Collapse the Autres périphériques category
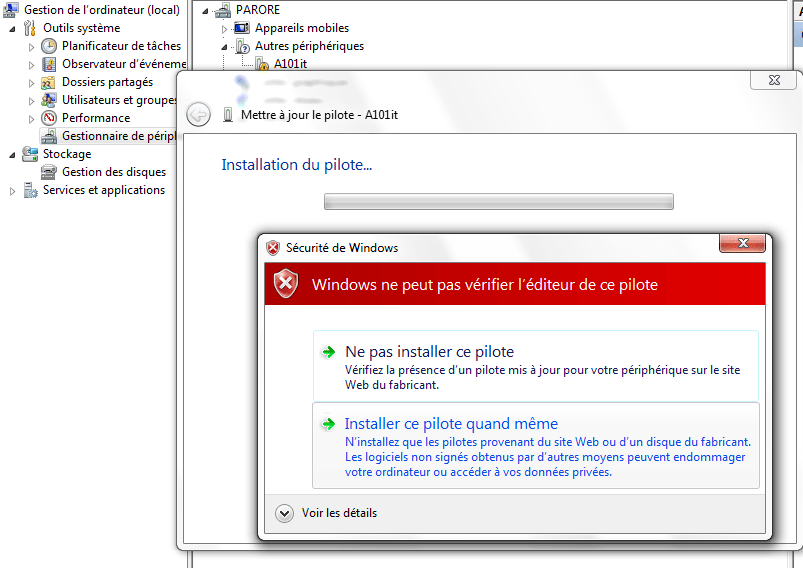 tap(224, 47)
